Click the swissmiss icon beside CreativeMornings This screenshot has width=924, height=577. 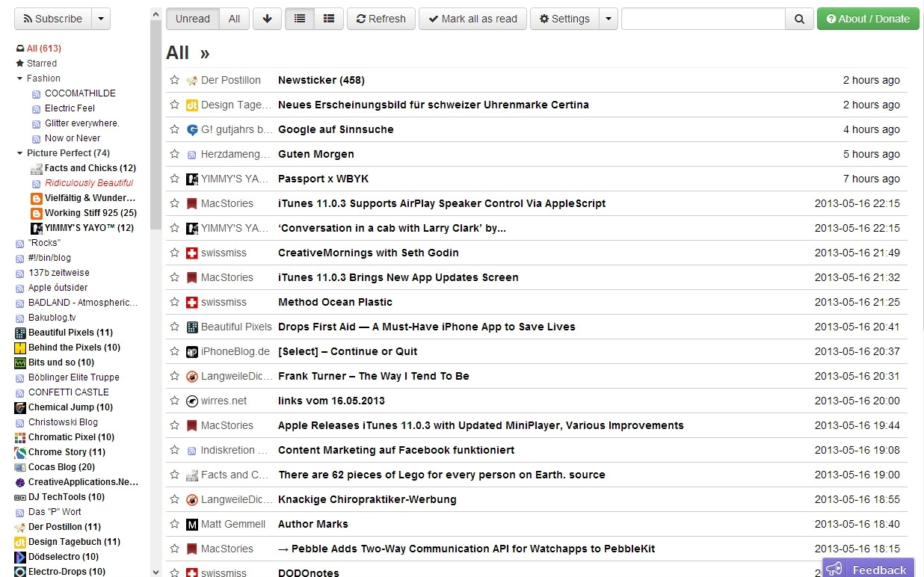(x=192, y=253)
